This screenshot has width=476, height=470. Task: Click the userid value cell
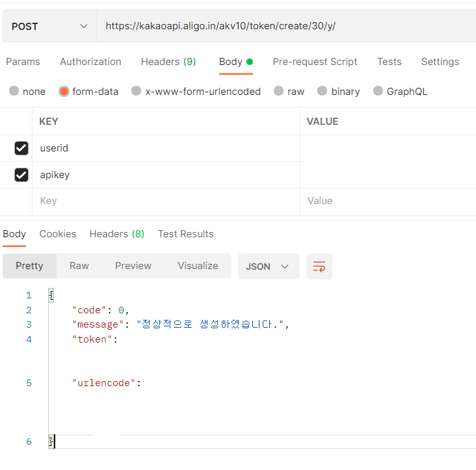pyautogui.click(x=388, y=148)
